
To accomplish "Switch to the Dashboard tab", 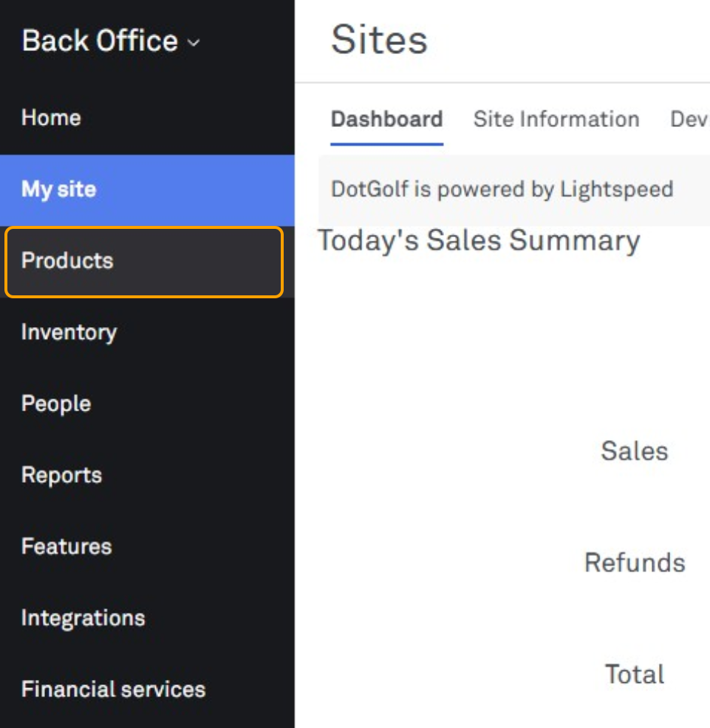I will click(386, 120).
